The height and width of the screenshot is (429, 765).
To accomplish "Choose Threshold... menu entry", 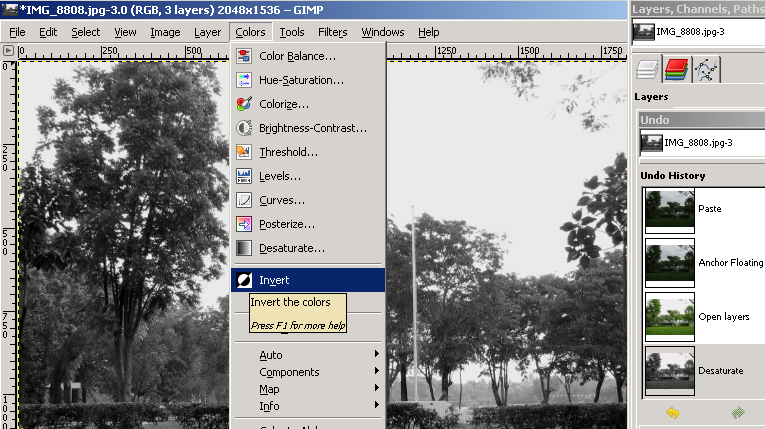I will coord(308,152).
